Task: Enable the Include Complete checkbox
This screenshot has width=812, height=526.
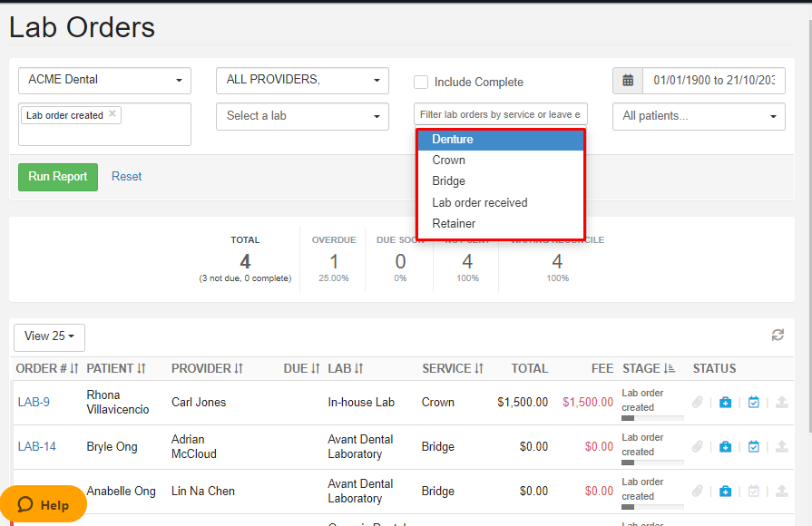Action: [x=421, y=83]
